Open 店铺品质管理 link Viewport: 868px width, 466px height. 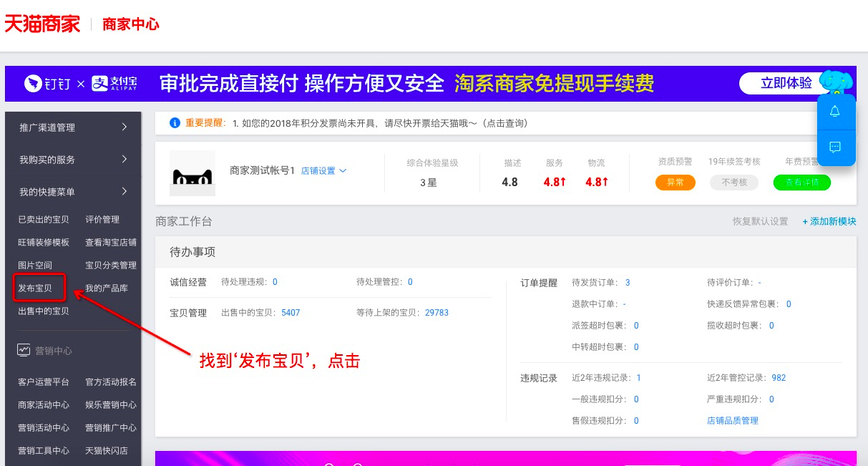pos(733,421)
